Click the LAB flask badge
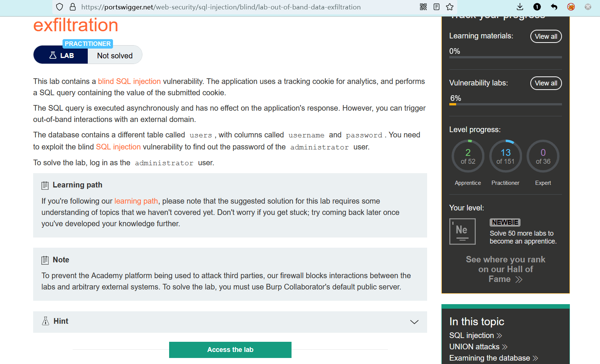The width and height of the screenshot is (600, 364). click(x=61, y=55)
